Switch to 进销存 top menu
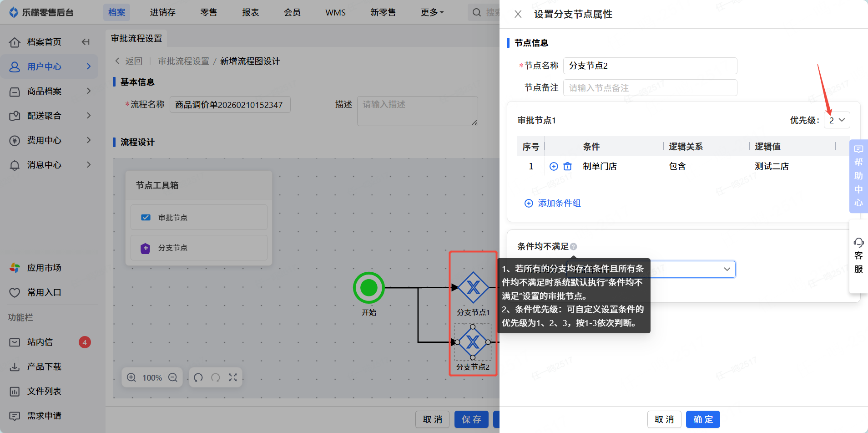Viewport: 868px width, 433px height. coord(162,12)
